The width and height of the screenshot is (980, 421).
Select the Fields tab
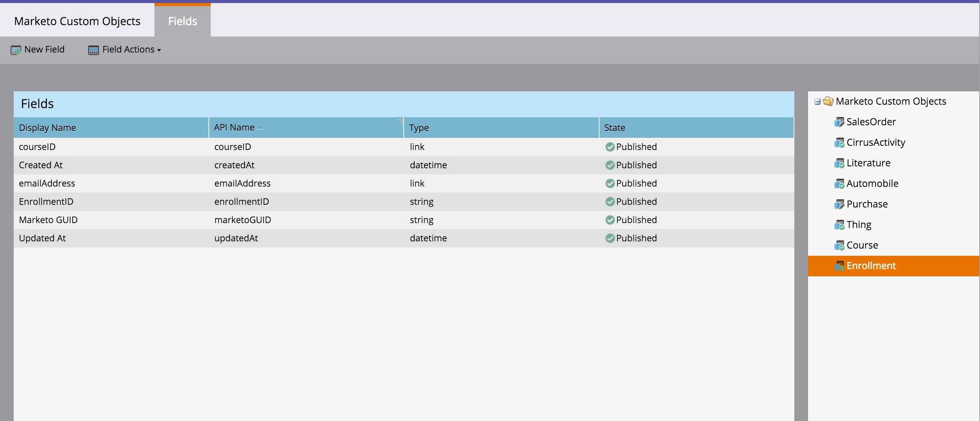(183, 21)
